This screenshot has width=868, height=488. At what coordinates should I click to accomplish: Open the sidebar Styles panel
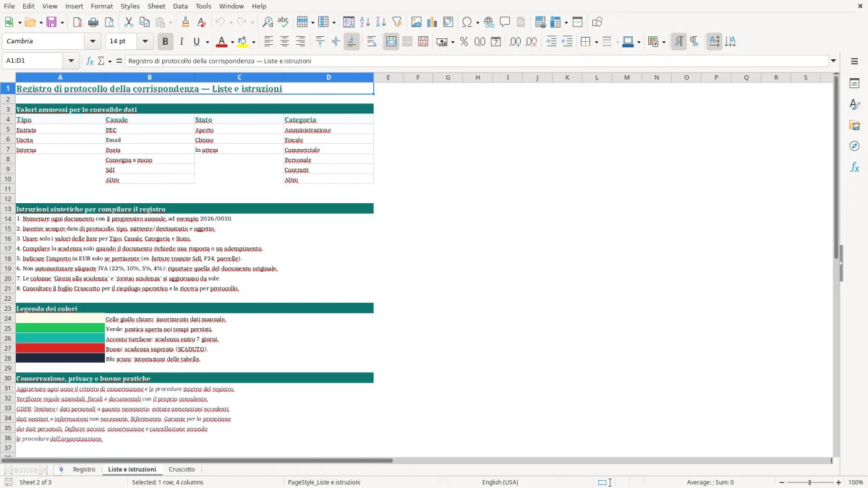click(854, 104)
